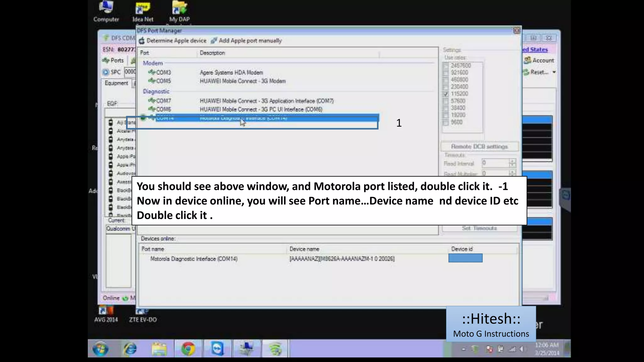Open the Windows Start menu
The height and width of the screenshot is (362, 644).
(100, 349)
